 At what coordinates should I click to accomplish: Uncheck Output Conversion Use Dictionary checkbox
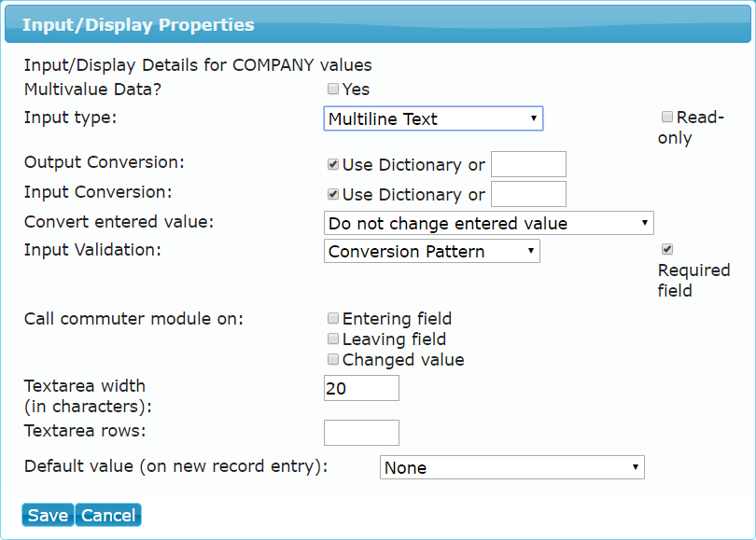[332, 164]
